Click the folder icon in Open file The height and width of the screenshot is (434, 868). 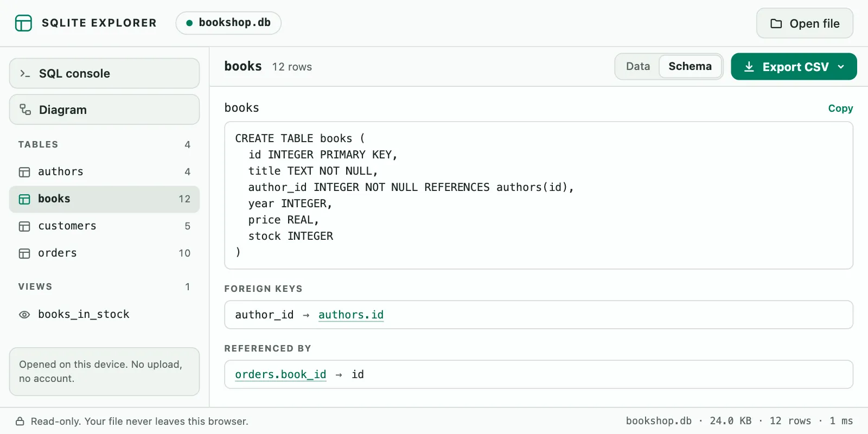coord(776,23)
